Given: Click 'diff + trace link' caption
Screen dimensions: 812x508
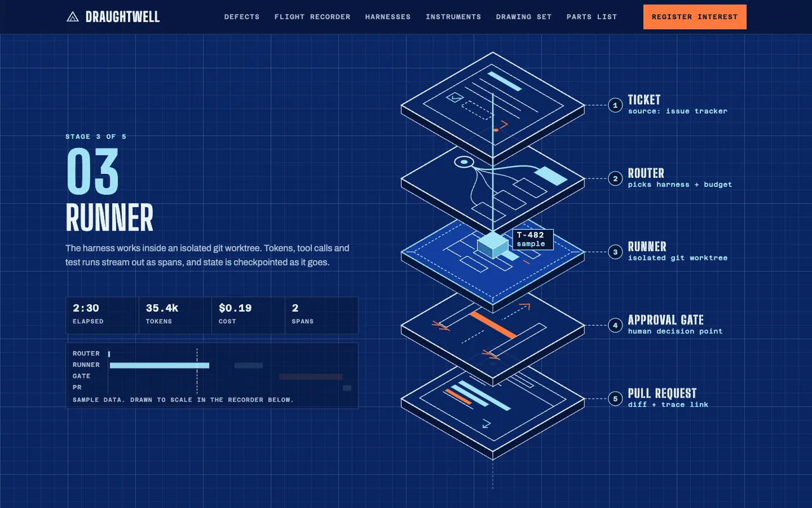Looking at the screenshot, I should pos(668,404).
